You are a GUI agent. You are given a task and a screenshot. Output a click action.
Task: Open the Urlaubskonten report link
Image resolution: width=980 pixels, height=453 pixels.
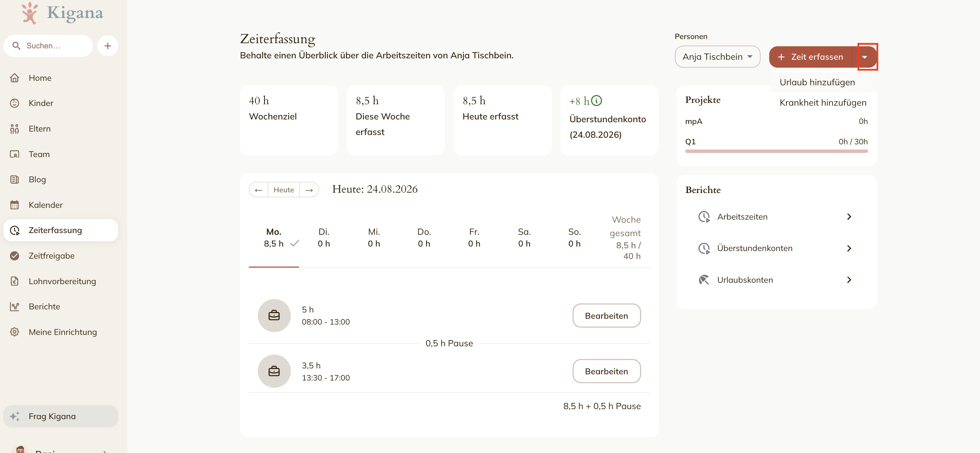(x=776, y=280)
